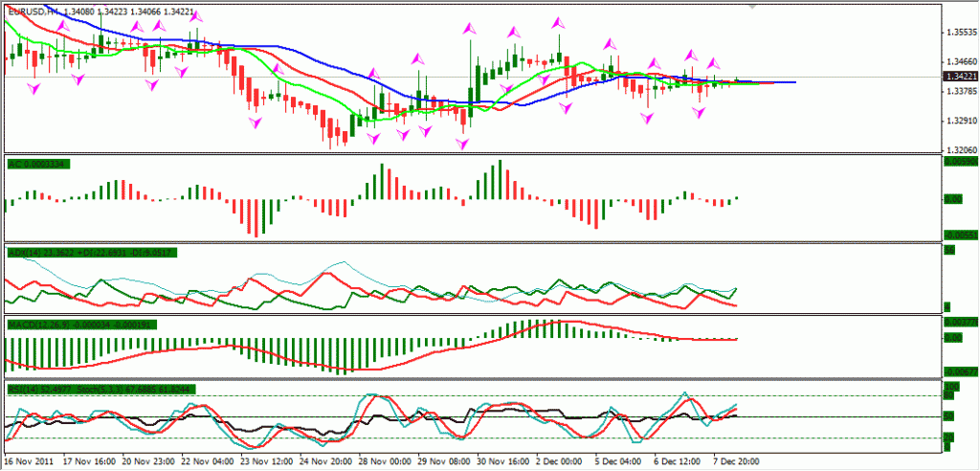Click the 23 Nov 12:00 time label
The width and height of the screenshot is (980, 471).
click(x=264, y=461)
